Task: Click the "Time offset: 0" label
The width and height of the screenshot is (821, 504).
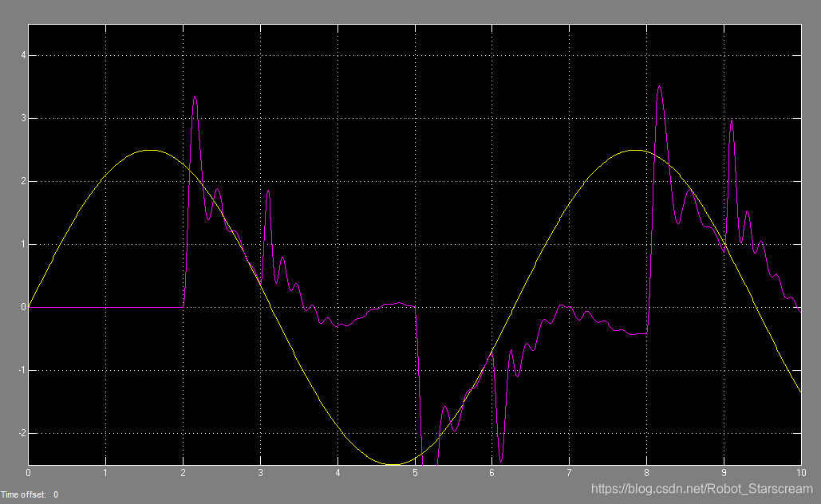Action: click(x=30, y=494)
